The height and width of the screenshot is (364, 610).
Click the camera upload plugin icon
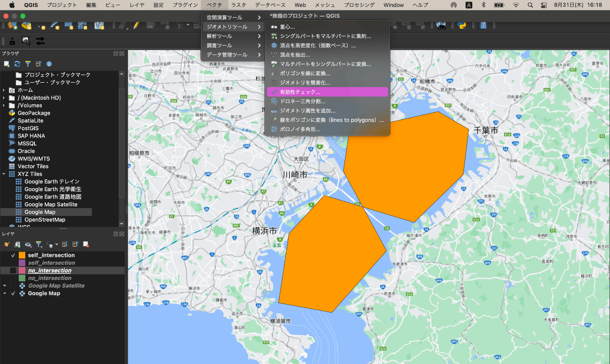coord(12,41)
